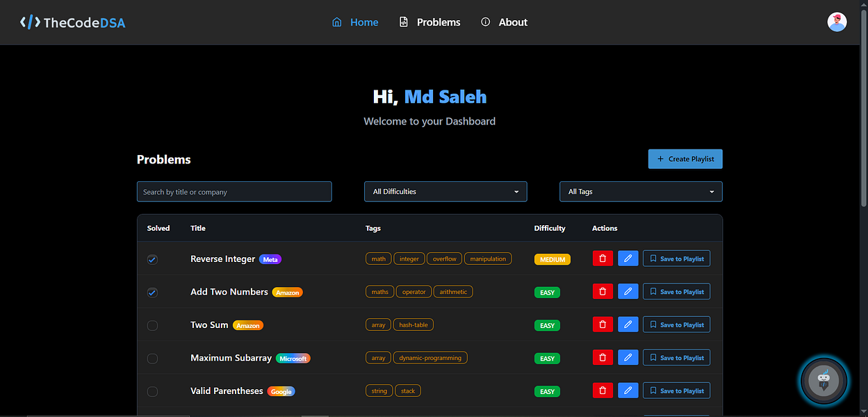
Task: Open the Valid Parentheses problem title
Action: (x=227, y=391)
